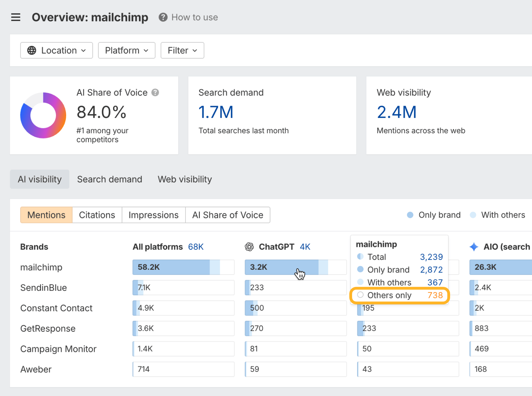The image size is (532, 396).
Task: Click the 2.4M web visibility value
Action: [397, 112]
